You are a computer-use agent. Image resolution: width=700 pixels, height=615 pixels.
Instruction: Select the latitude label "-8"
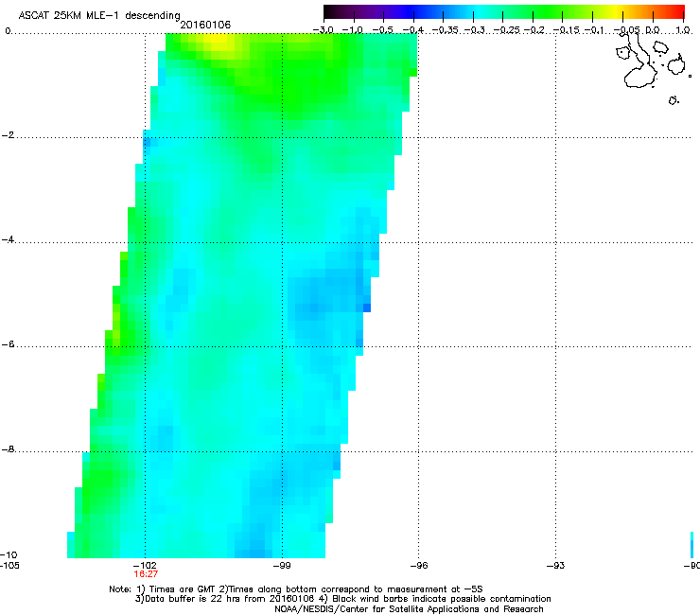[8, 449]
